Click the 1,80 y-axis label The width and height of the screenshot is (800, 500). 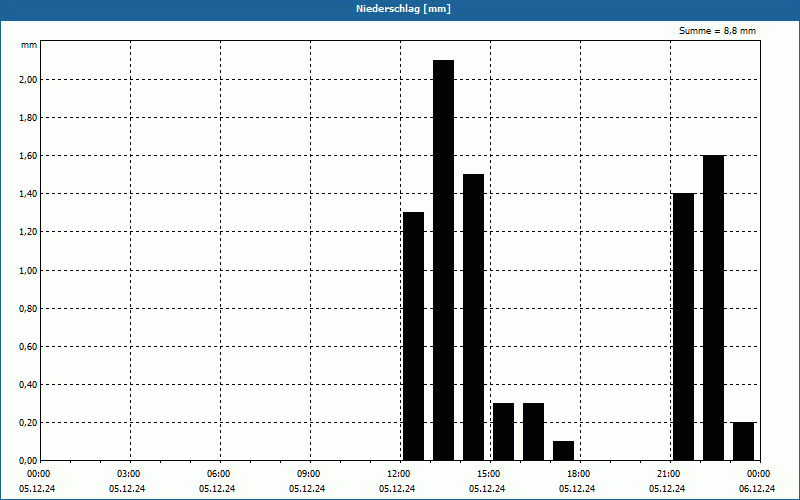pos(28,118)
